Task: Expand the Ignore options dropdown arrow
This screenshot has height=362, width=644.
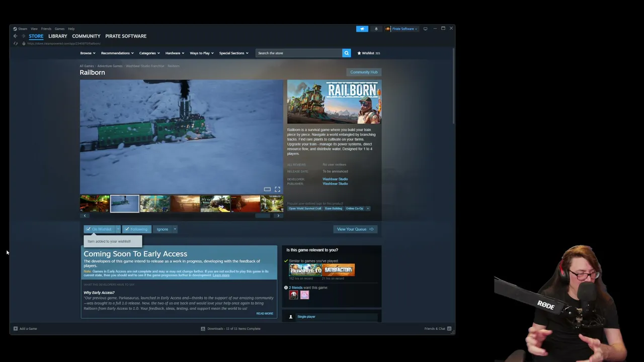Action: coord(175,229)
